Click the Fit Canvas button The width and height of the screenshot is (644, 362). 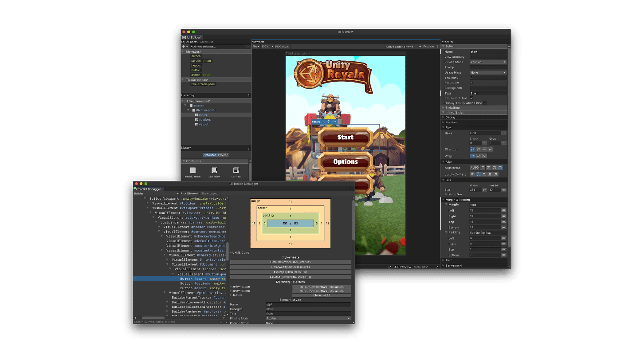tap(282, 47)
